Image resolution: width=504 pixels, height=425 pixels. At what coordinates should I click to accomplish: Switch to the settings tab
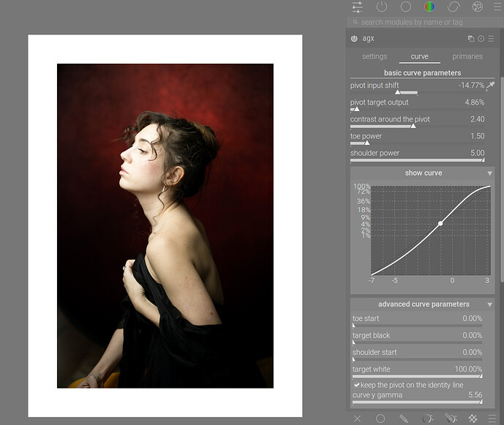pos(375,56)
